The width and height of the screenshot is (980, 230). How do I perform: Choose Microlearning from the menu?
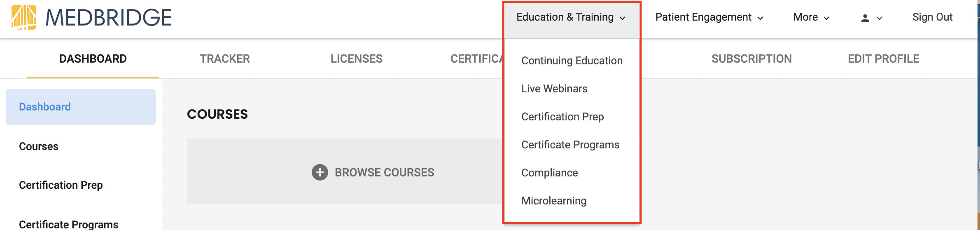(x=554, y=201)
